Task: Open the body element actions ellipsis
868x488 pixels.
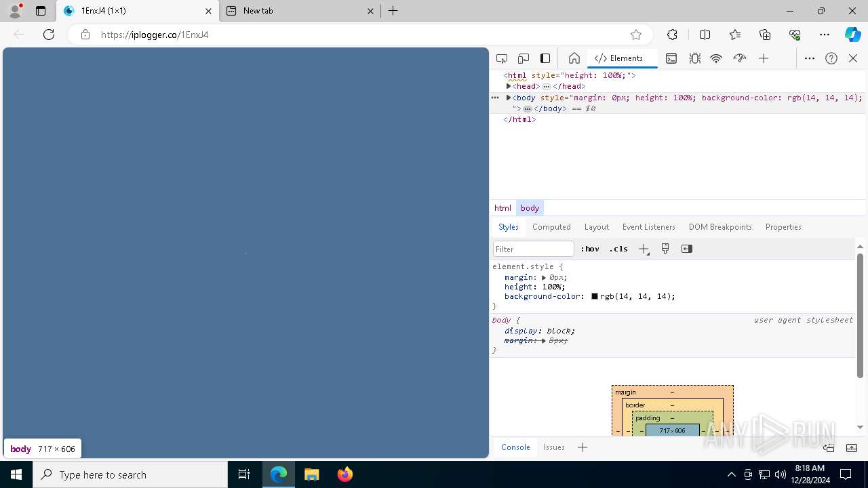Action: [x=495, y=98]
